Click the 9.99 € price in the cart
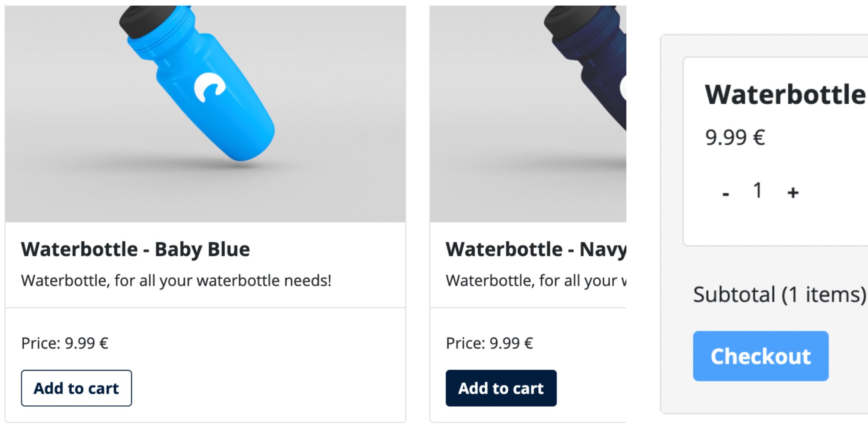 click(735, 138)
